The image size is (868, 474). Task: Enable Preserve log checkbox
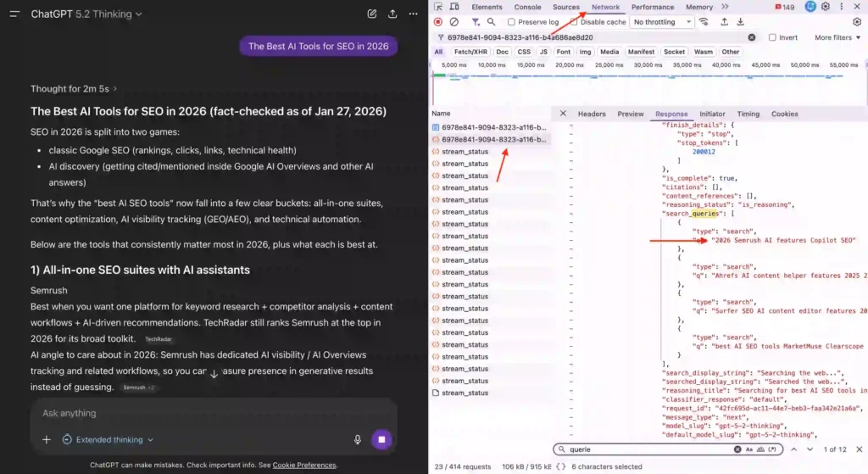coord(511,22)
